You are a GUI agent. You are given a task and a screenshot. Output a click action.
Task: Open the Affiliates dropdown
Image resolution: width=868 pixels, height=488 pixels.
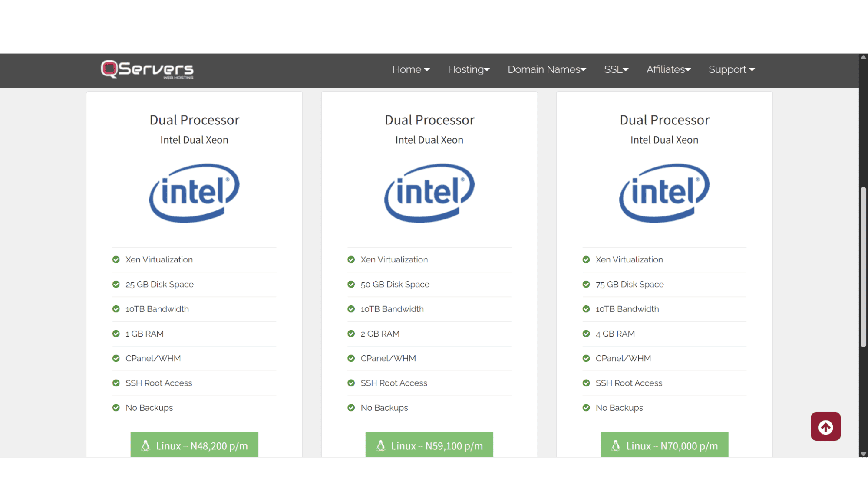pyautogui.click(x=669, y=69)
